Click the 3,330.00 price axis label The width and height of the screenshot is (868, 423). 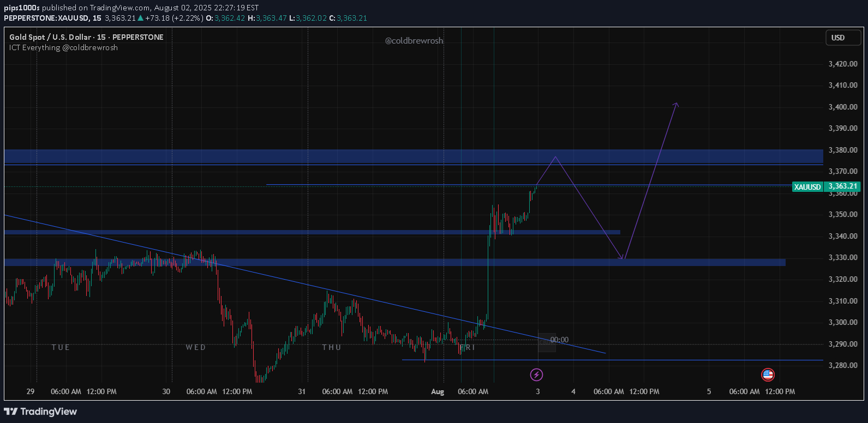click(x=843, y=257)
